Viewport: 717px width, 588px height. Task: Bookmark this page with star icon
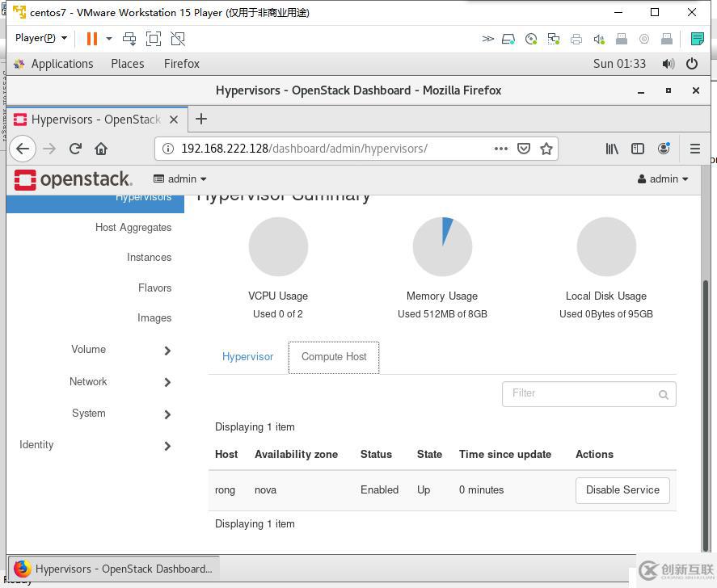pyautogui.click(x=546, y=149)
